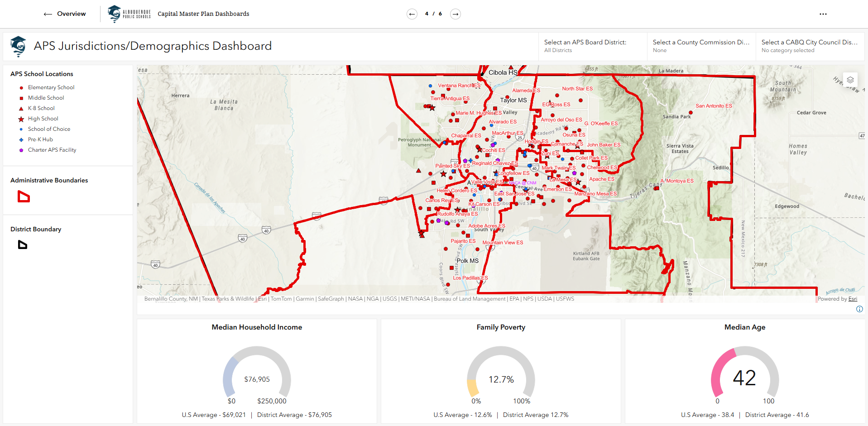Click the APS dashboard header logo
Screen dimensions: 868x426
pyautogui.click(x=19, y=46)
